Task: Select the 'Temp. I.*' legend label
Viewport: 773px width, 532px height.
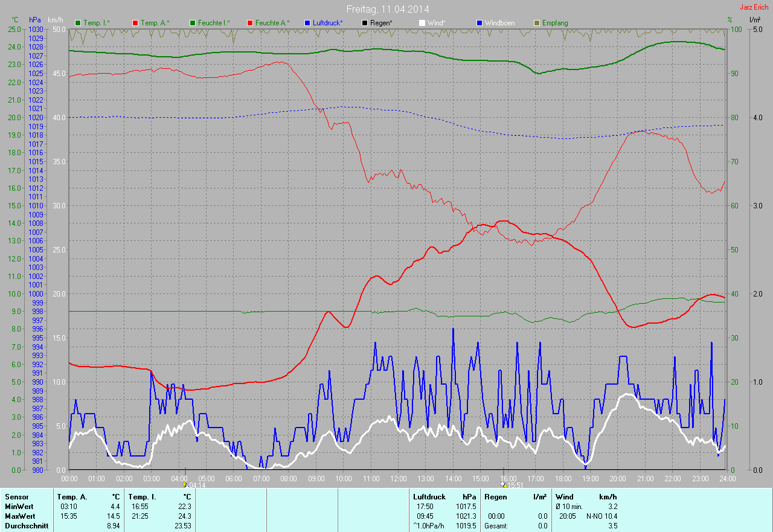Action: point(97,23)
